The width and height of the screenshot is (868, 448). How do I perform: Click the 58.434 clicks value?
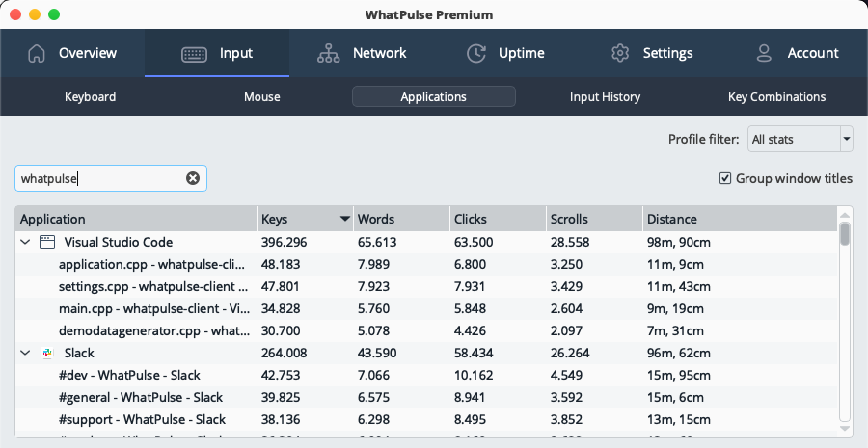tap(474, 353)
